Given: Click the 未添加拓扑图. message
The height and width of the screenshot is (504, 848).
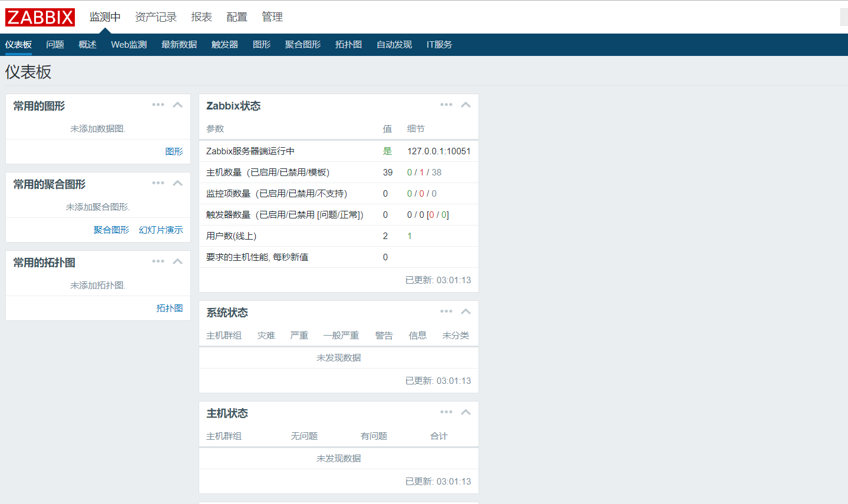Looking at the screenshot, I should [x=98, y=286].
